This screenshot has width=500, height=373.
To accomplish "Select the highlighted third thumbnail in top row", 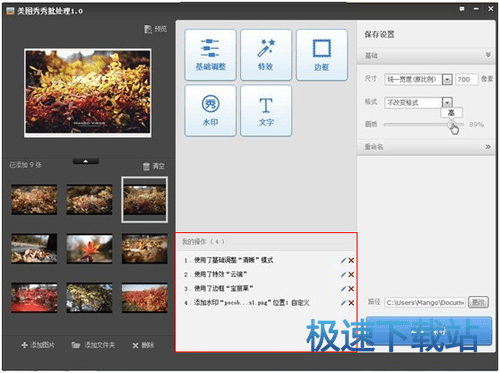I will click(x=145, y=200).
